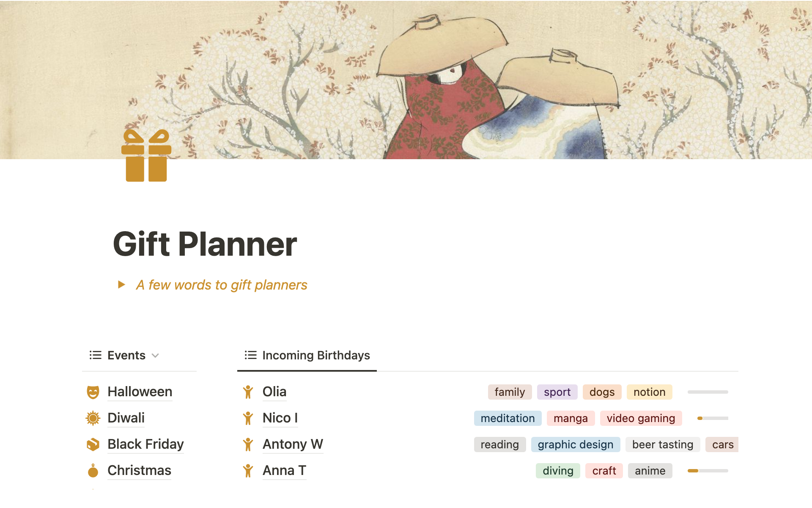
Task: Click the Gift Planner page title
Action: pyautogui.click(x=205, y=244)
